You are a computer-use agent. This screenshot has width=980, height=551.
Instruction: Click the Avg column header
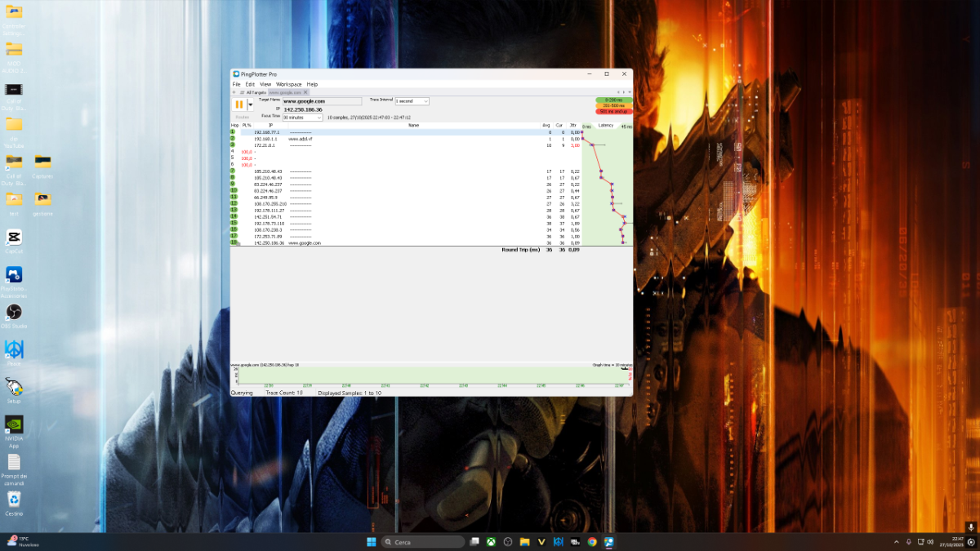point(546,126)
